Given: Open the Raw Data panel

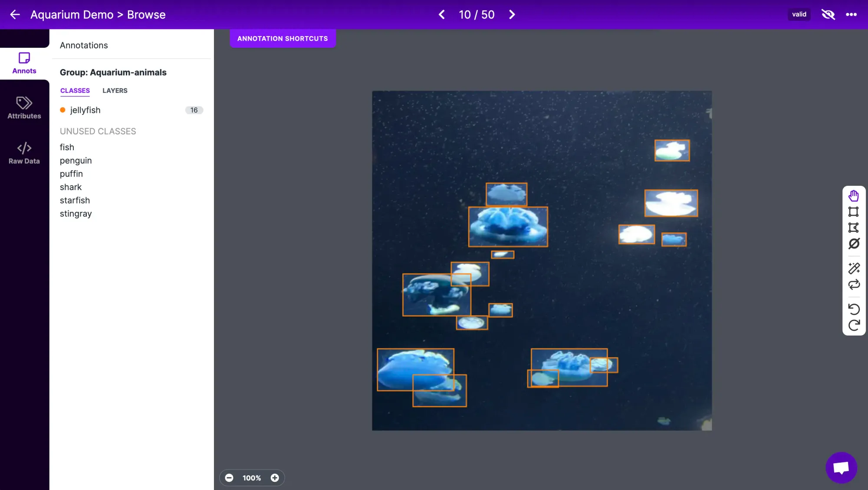Looking at the screenshot, I should 24,153.
